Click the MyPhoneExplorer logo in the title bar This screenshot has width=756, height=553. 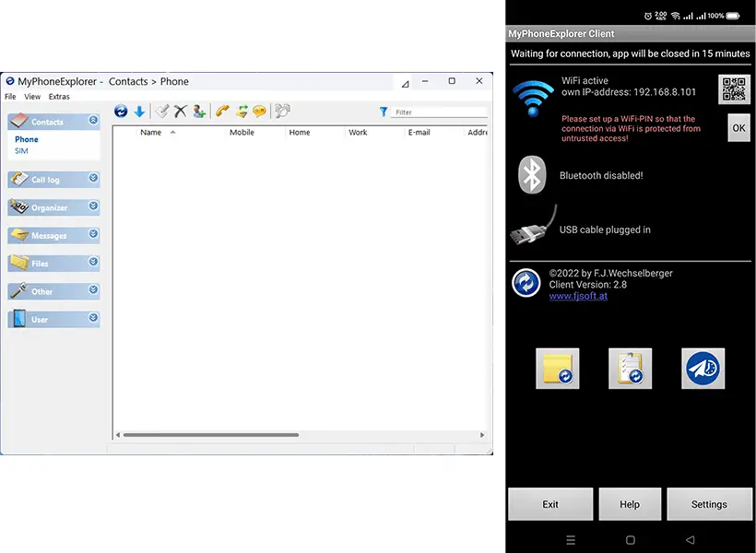(x=9, y=81)
